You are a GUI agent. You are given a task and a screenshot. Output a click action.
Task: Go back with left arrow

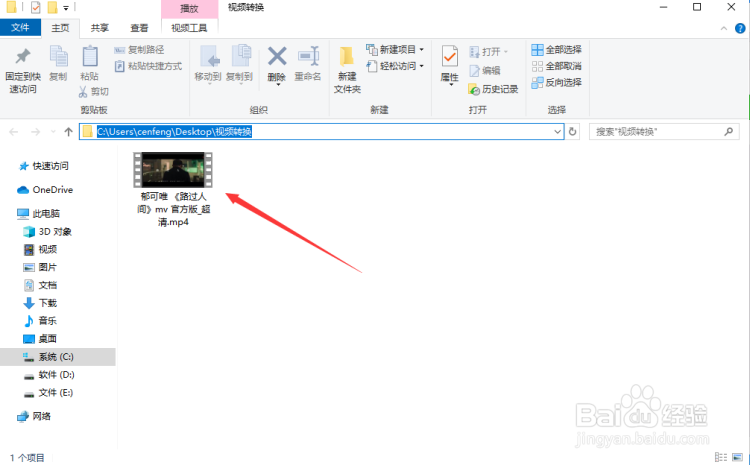14,132
